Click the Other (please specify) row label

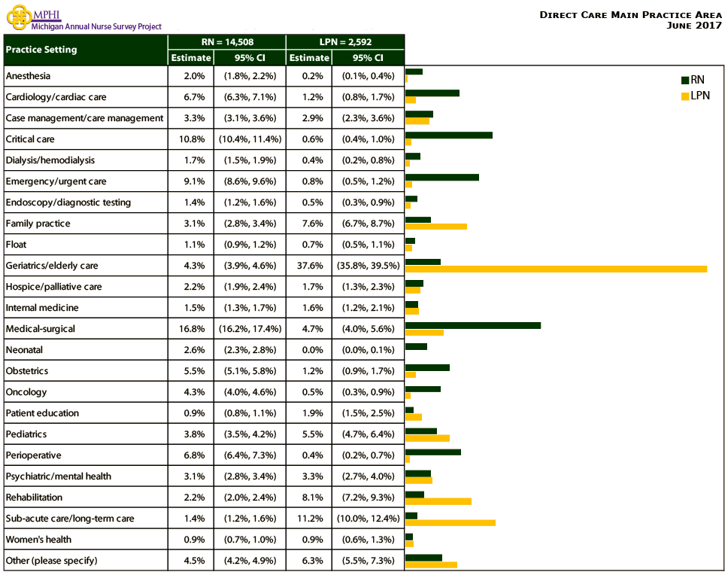point(51,561)
